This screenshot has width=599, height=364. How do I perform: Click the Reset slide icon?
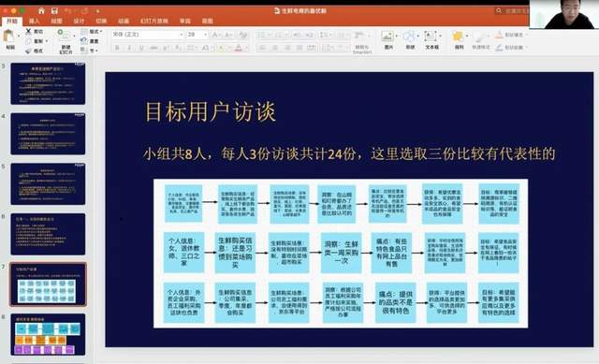coord(84,41)
